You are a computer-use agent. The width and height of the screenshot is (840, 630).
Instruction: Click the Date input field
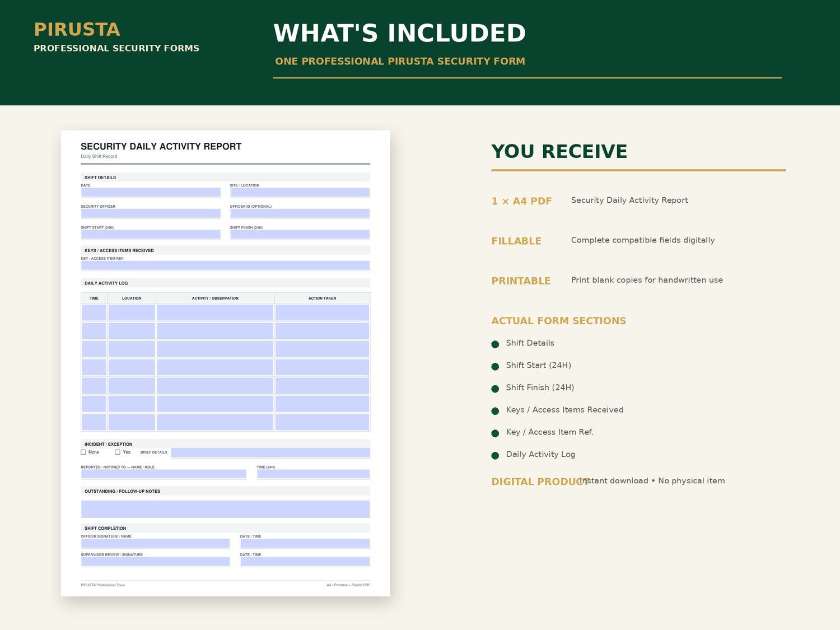[x=151, y=192]
